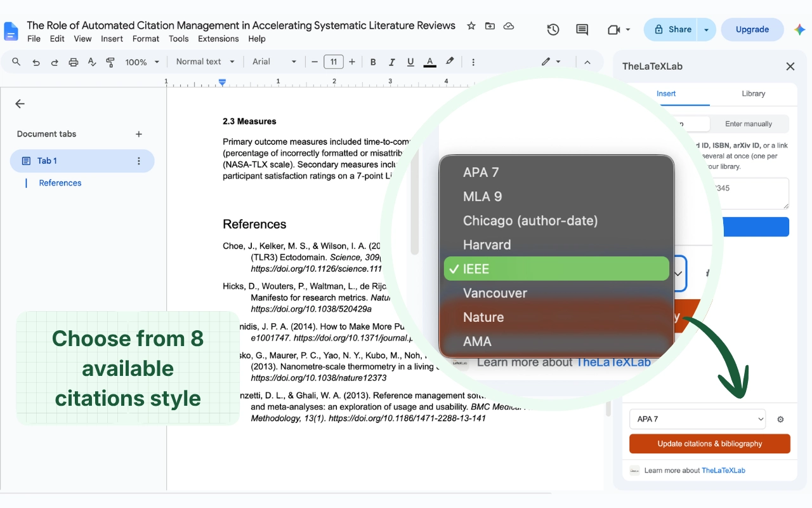Open the Share options dropdown arrow
Image resolution: width=812 pixels, height=508 pixels.
707,29
